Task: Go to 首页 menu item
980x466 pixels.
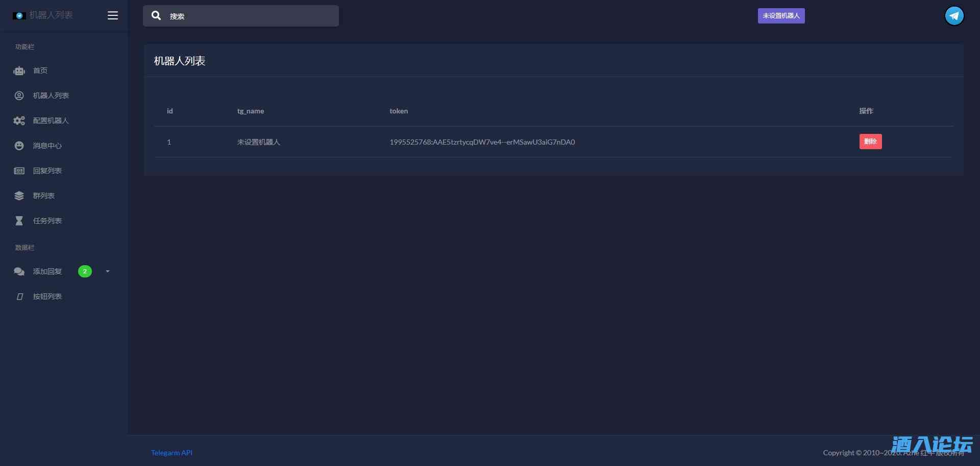Action: [40, 71]
